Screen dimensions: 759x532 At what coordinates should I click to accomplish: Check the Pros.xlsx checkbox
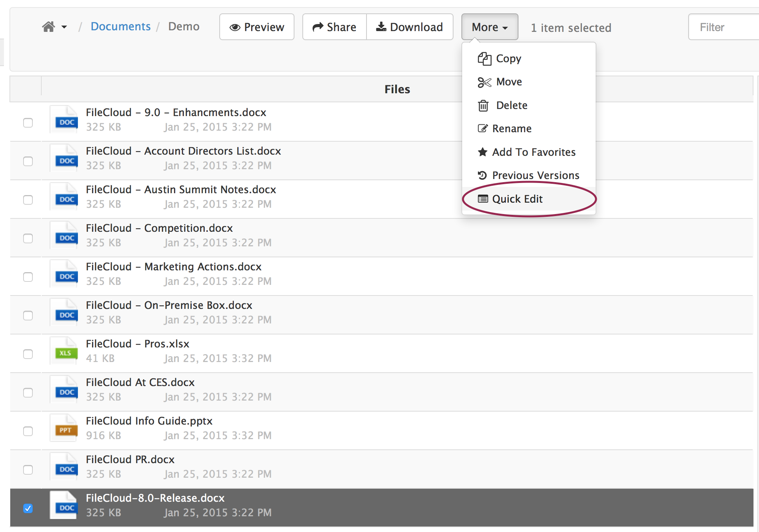click(28, 354)
